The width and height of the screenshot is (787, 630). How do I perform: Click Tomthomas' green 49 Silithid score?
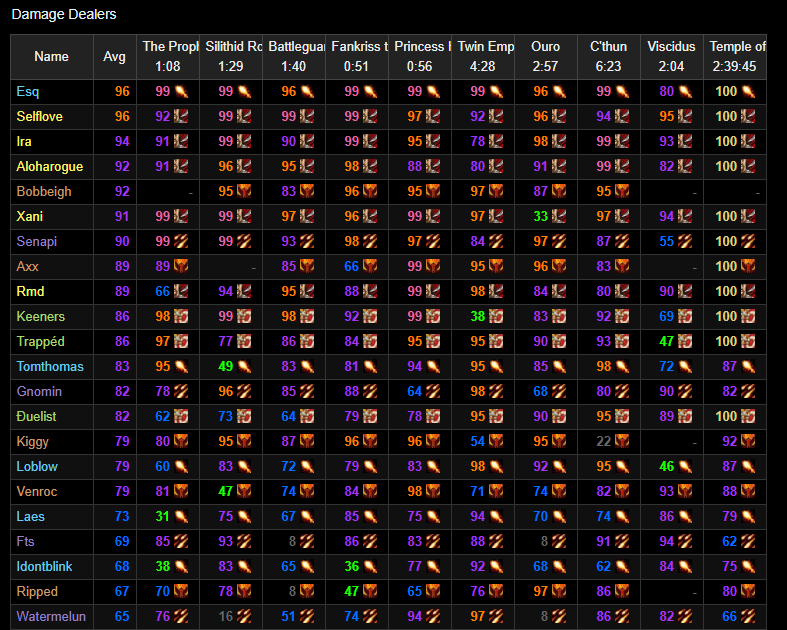[226, 366]
